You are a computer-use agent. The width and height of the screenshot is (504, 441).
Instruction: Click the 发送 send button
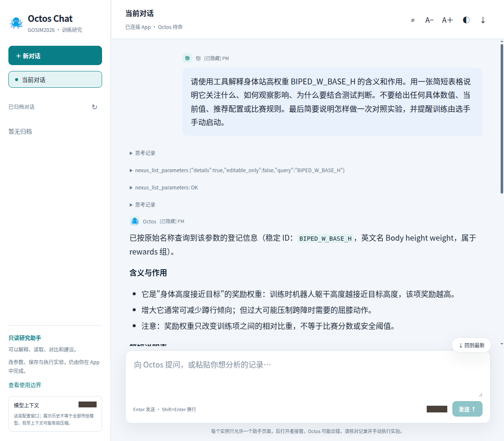pos(467,409)
